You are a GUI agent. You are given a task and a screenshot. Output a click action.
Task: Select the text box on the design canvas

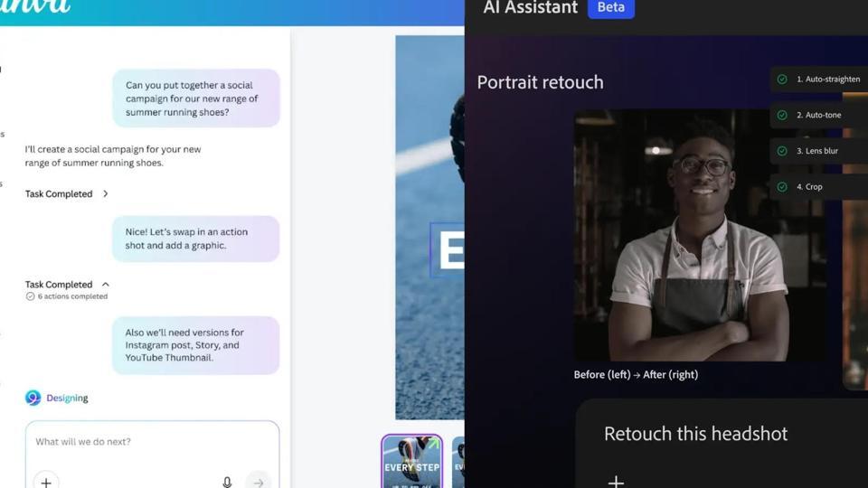click(x=448, y=250)
